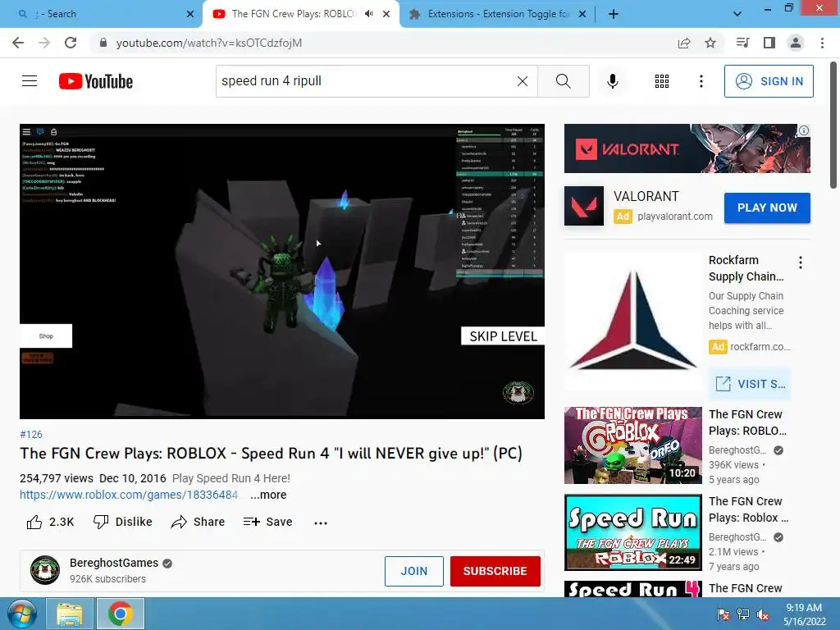This screenshot has width=840, height=630.
Task: Click the video player to pause
Action: pos(282,271)
